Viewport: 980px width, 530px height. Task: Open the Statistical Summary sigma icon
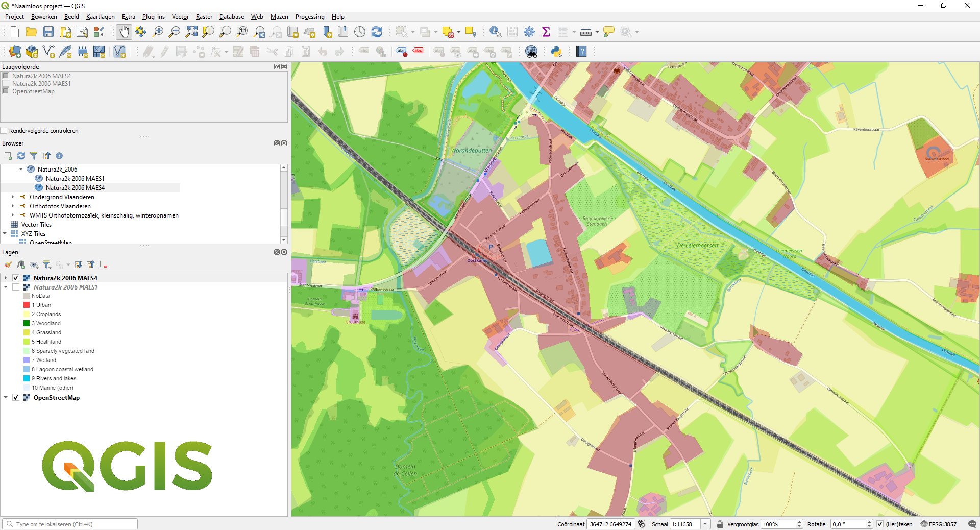pyautogui.click(x=546, y=32)
